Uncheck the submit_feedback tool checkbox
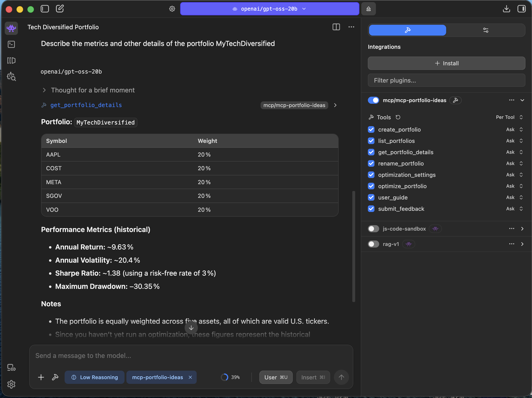The width and height of the screenshot is (532, 398). tap(371, 209)
